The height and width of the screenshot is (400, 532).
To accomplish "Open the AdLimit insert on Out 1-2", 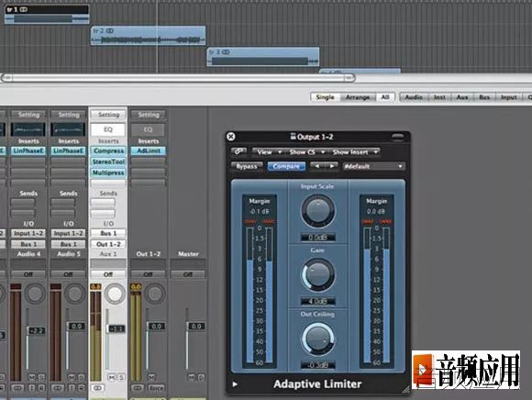I will point(148,150).
